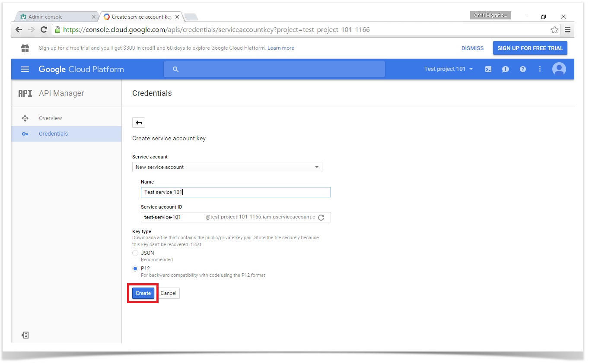Click the Google Cloud Platform title
The height and width of the screenshot is (364, 589).
(81, 69)
